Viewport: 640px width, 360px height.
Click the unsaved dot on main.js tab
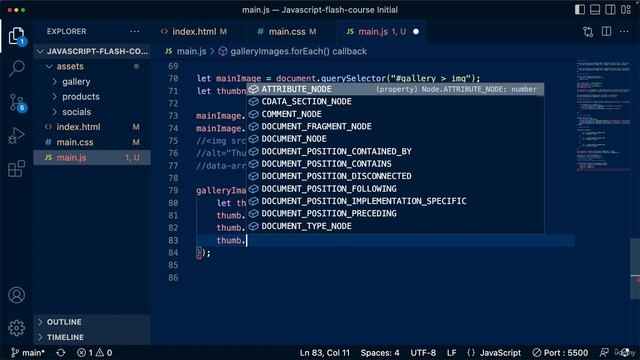tap(416, 31)
